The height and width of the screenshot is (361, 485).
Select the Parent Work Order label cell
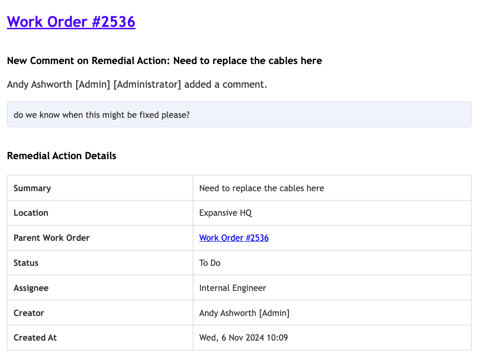click(x=100, y=238)
